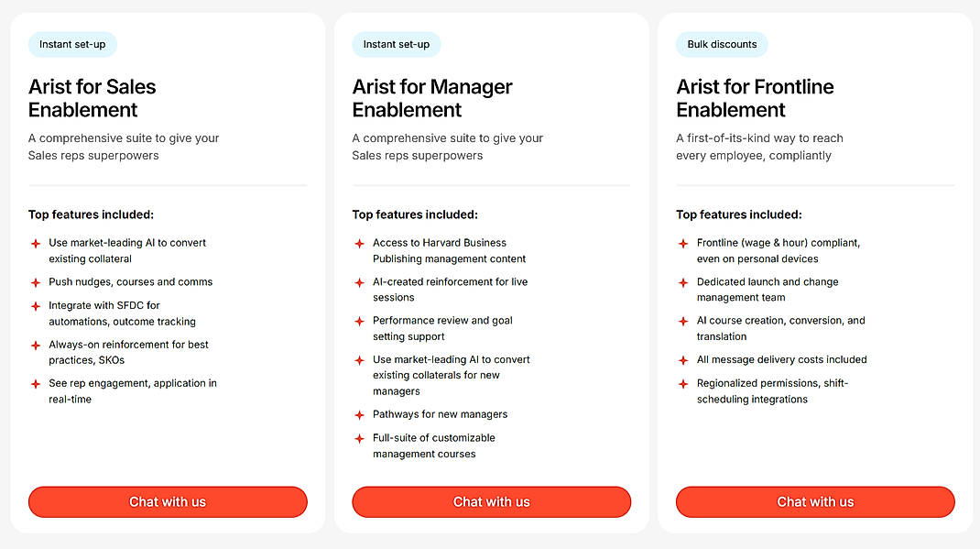The image size is (980, 549).
Task: Click the plus icon beside 'Performance review and goal setting support'
Action: 359,321
